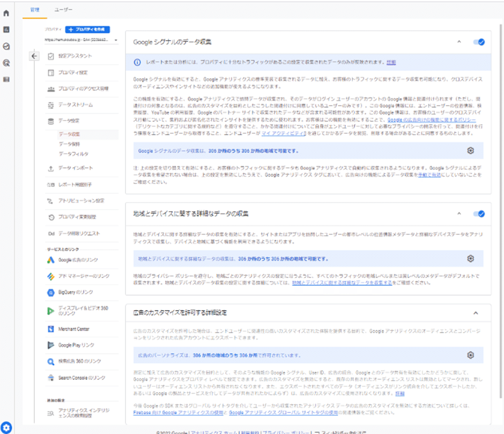The image size is (504, 434).
Task: Open Google の広告向け機能に関するポリシー link
Action: 432,119
